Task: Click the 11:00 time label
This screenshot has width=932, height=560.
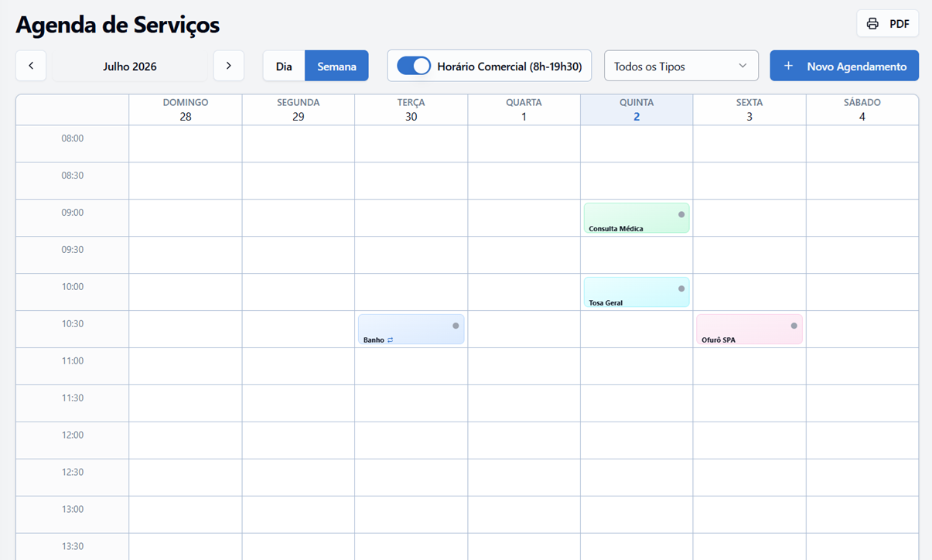Action: 73,361
